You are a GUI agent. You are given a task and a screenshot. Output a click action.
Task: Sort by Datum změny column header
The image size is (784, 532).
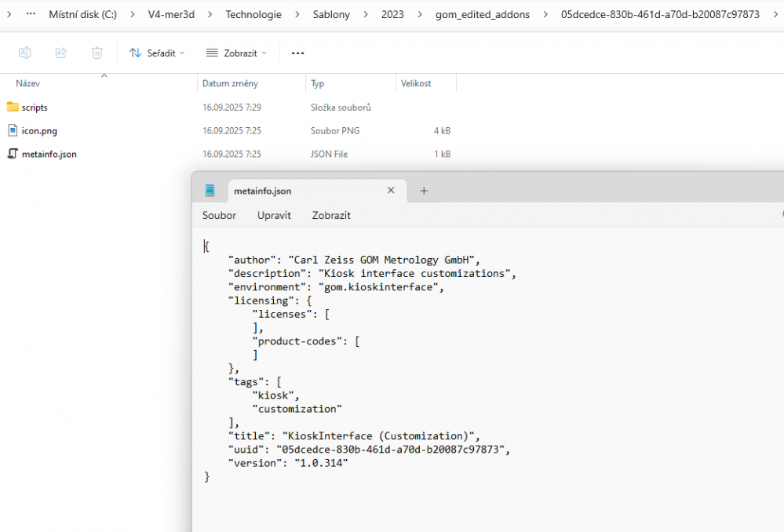coord(230,83)
